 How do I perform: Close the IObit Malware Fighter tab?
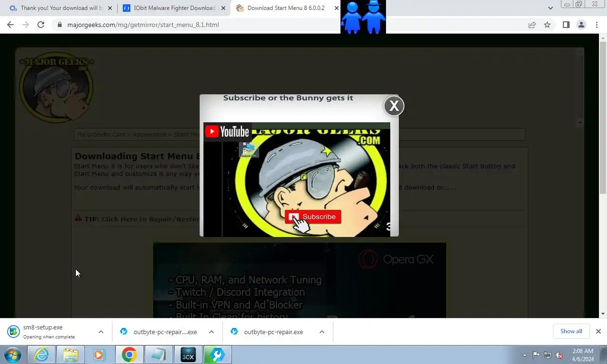(223, 8)
